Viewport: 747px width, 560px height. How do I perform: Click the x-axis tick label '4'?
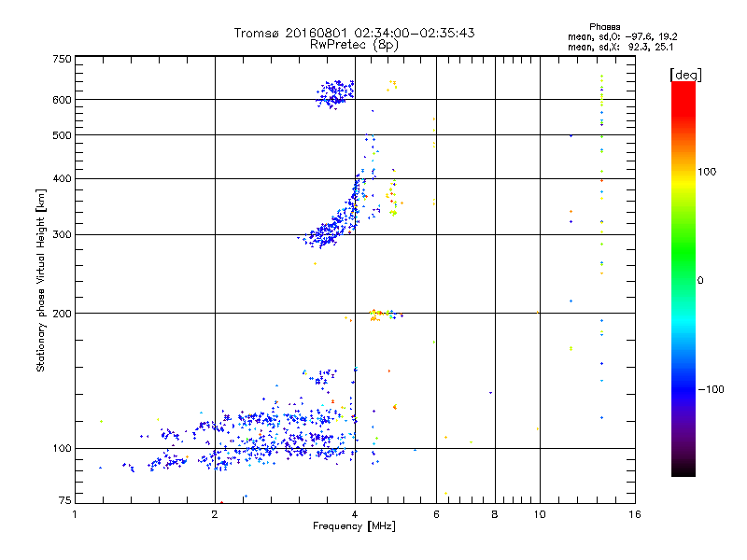355,514
